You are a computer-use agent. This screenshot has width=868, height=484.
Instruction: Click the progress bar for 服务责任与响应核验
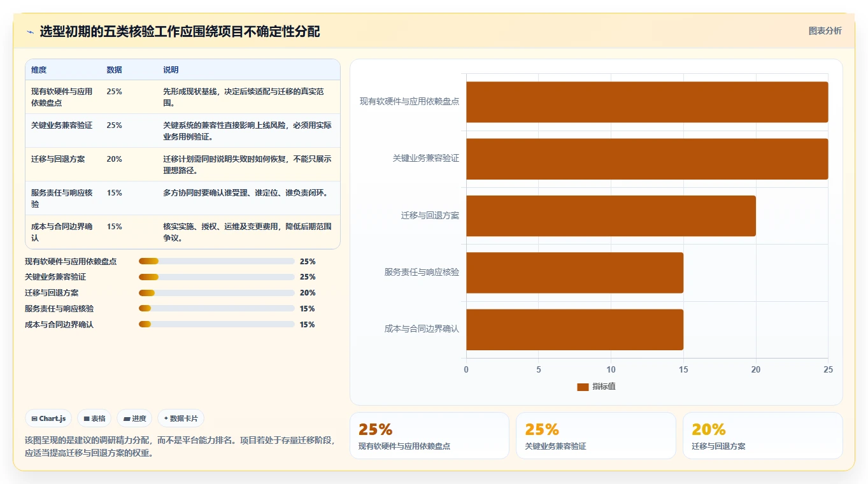[x=217, y=308]
